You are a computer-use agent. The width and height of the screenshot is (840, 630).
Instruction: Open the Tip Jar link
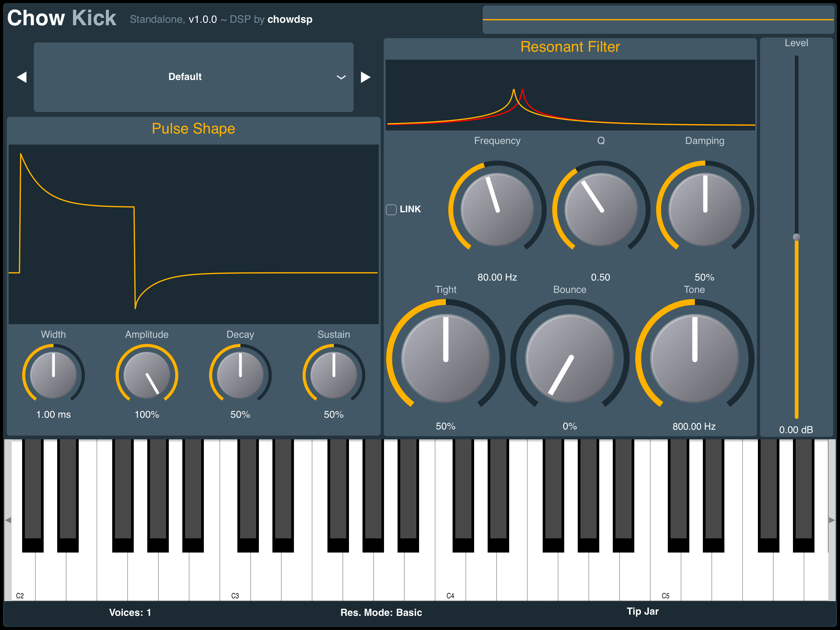[643, 611]
